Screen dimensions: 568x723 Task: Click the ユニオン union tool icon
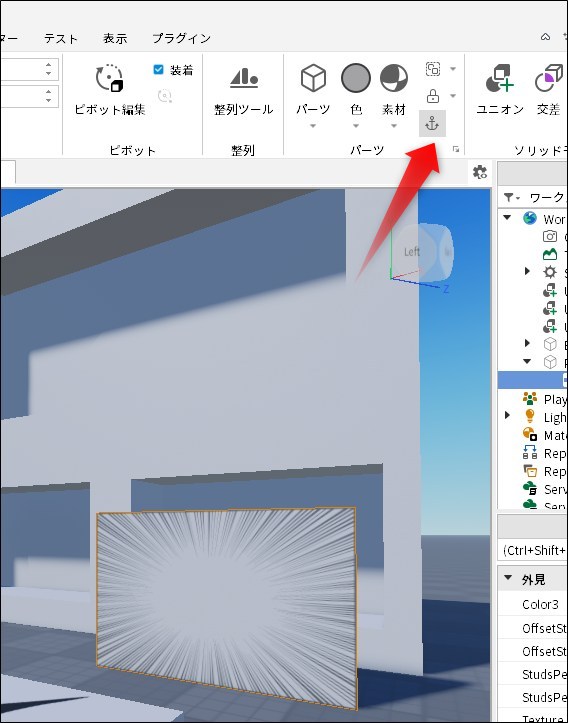(500, 78)
